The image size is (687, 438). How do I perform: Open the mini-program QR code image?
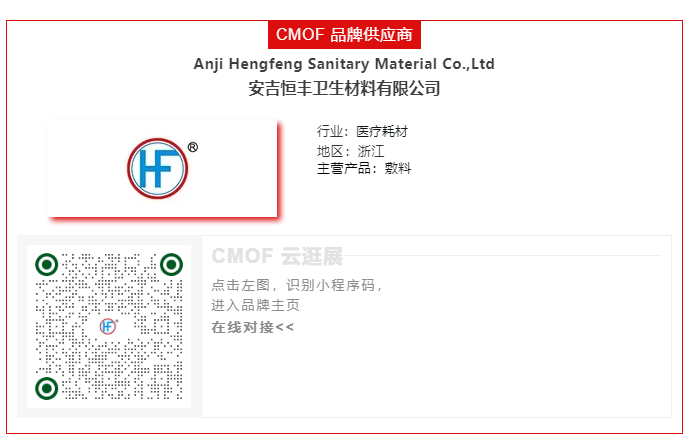109,326
